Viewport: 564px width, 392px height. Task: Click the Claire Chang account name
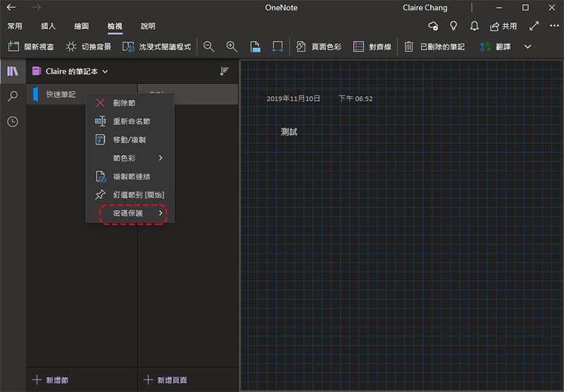click(x=425, y=8)
